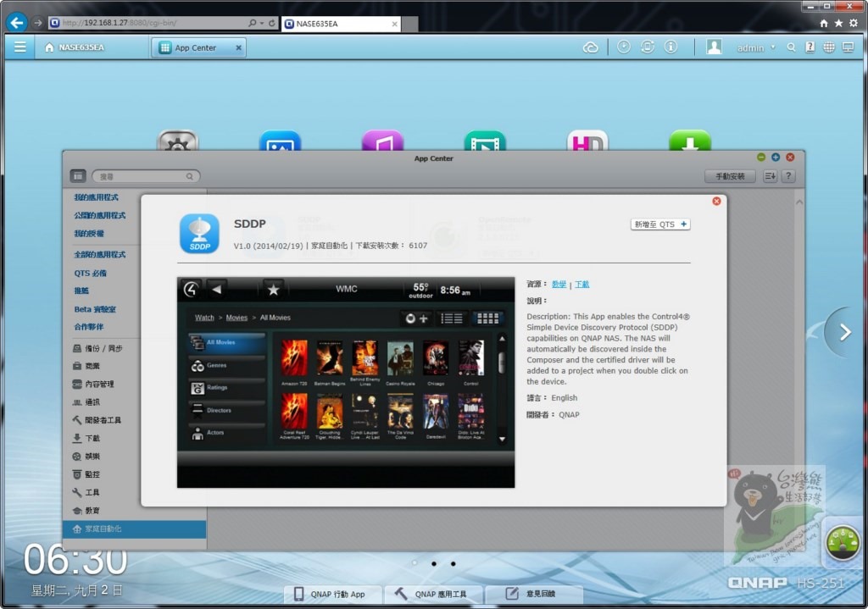The image size is (868, 609).
Task: Click the desktop preferences monitor icon
Action: [x=848, y=47]
